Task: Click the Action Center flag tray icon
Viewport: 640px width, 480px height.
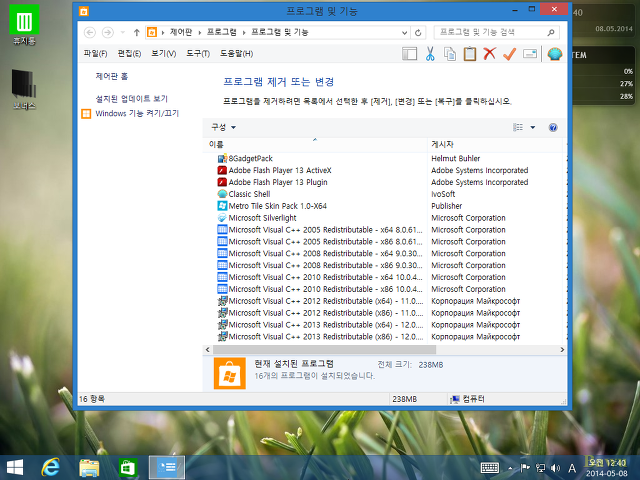Action: [525, 468]
